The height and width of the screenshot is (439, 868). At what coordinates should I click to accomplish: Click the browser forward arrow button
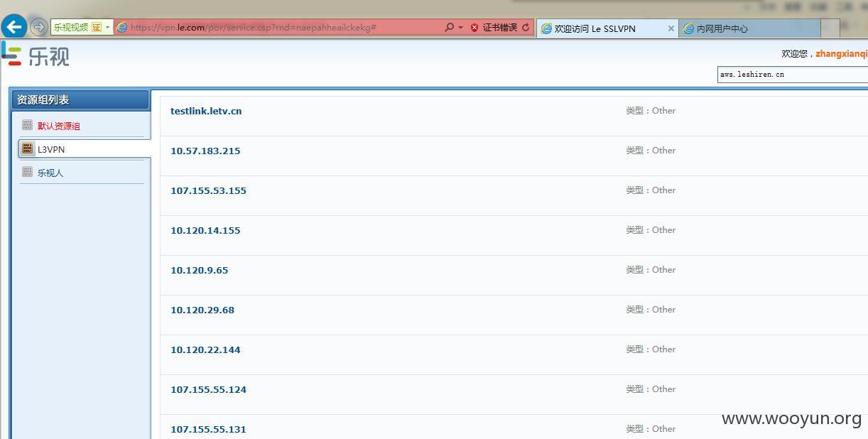point(38,27)
